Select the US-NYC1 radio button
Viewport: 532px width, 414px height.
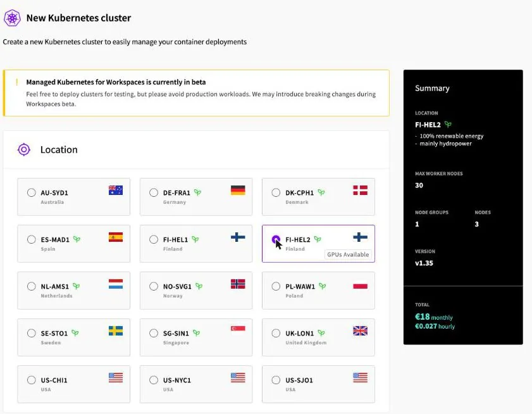tap(154, 380)
